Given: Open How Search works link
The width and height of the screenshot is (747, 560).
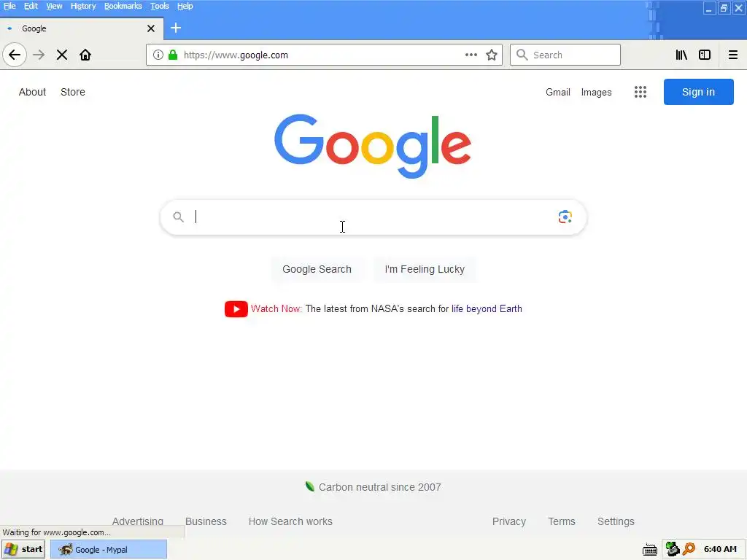Looking at the screenshot, I should 290,521.
